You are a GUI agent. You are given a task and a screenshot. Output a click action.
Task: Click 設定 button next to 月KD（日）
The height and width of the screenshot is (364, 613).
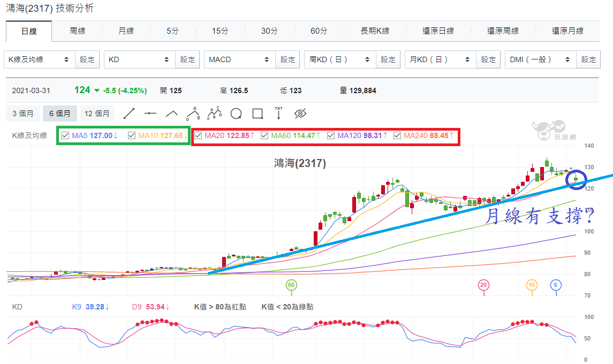[x=488, y=59]
